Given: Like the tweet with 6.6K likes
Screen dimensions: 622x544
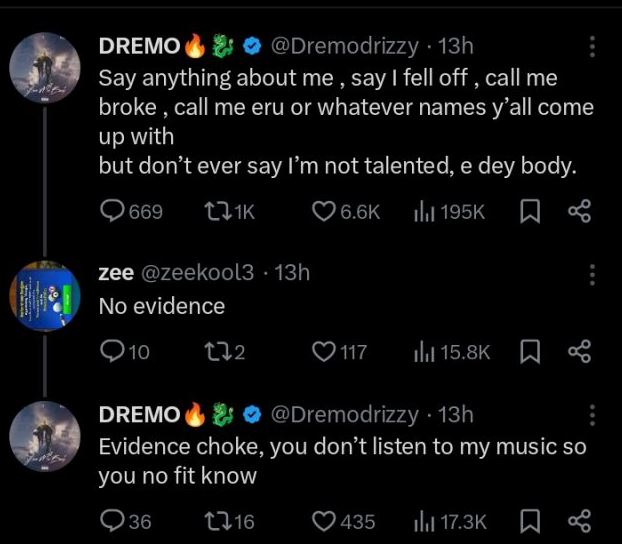Looking at the screenshot, I should 323,211.
